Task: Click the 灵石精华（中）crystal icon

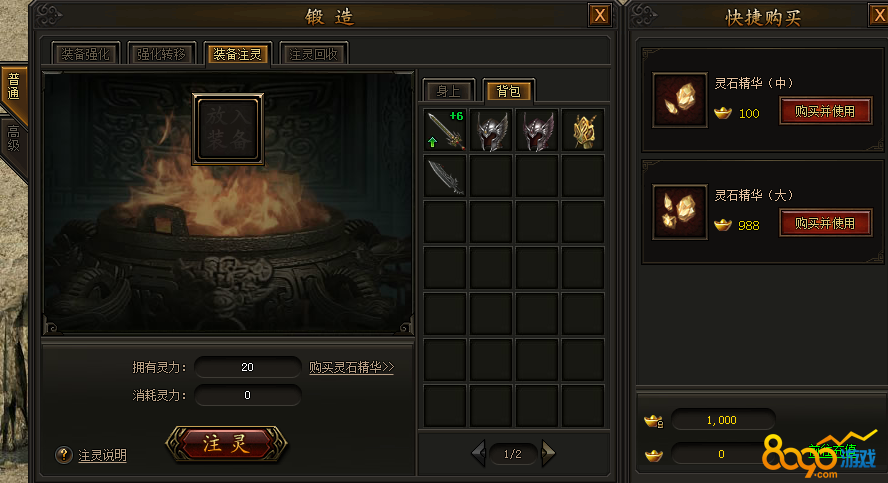Action: coord(680,100)
